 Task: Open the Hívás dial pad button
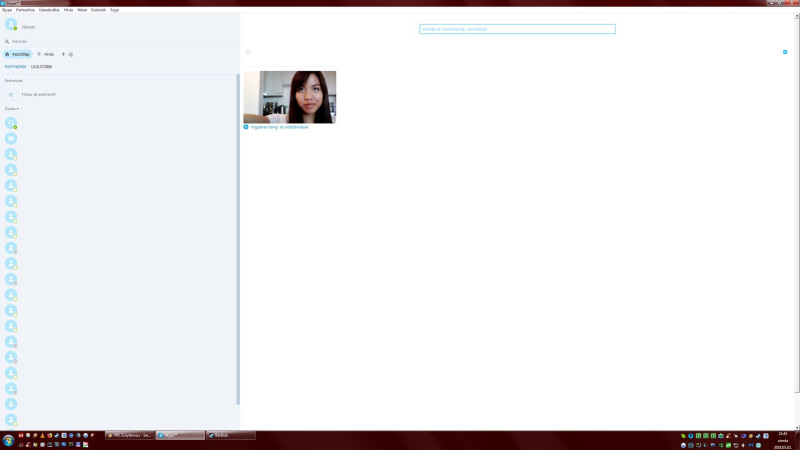(x=45, y=54)
